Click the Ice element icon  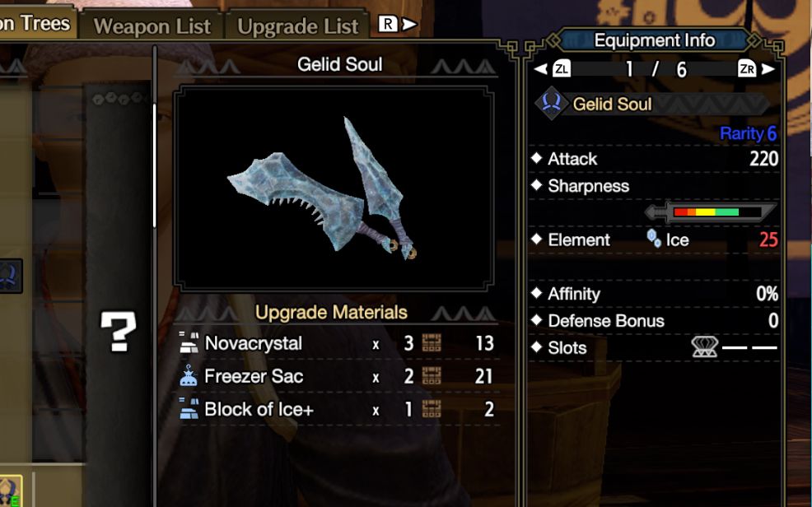pyautogui.click(x=654, y=239)
